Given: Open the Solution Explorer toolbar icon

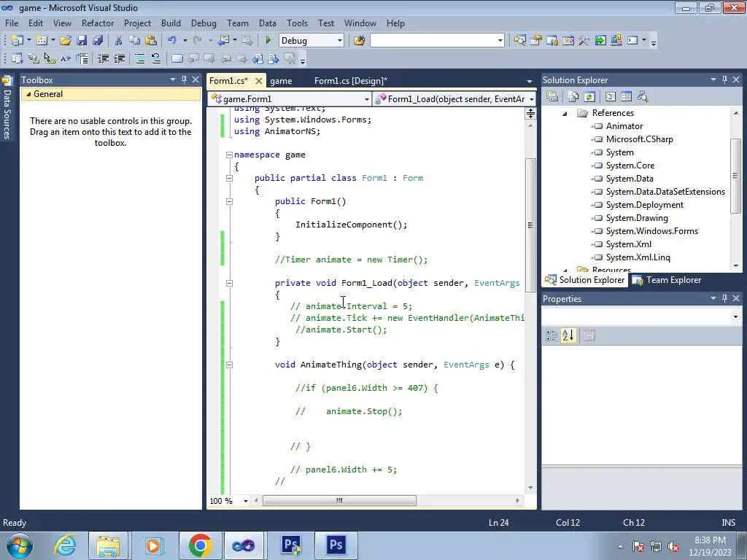Looking at the screenshot, I should (x=519, y=41).
